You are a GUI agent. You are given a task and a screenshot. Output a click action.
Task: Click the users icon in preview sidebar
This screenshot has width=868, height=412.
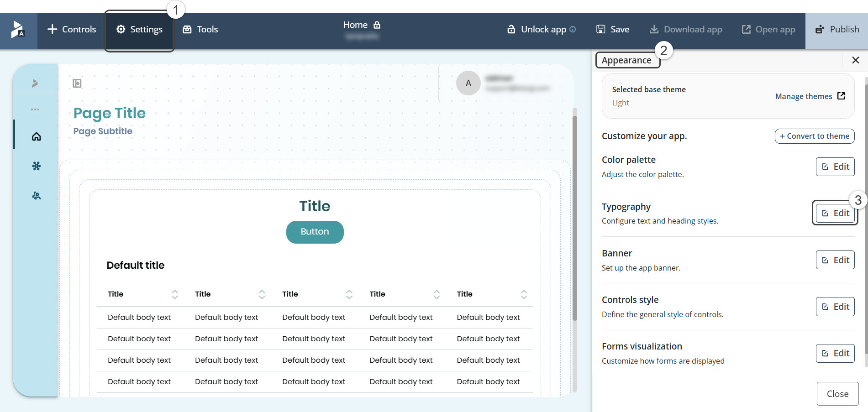coord(37,196)
